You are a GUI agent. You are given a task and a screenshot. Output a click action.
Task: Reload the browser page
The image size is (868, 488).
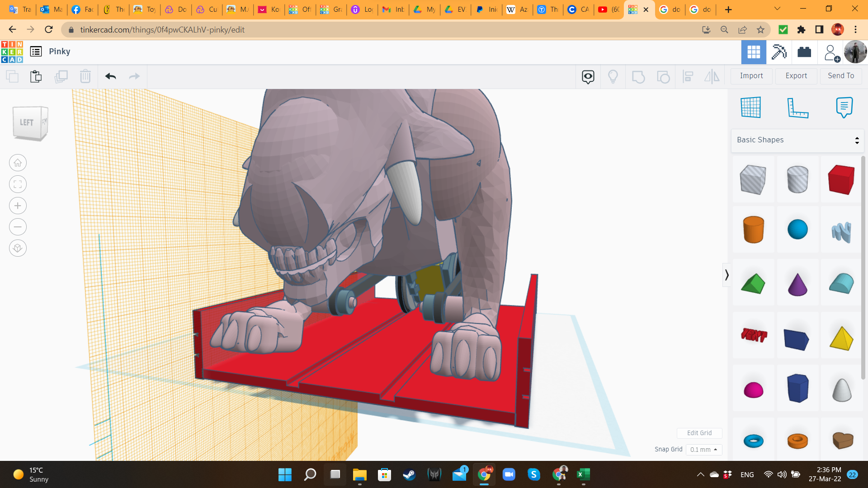pyautogui.click(x=49, y=30)
